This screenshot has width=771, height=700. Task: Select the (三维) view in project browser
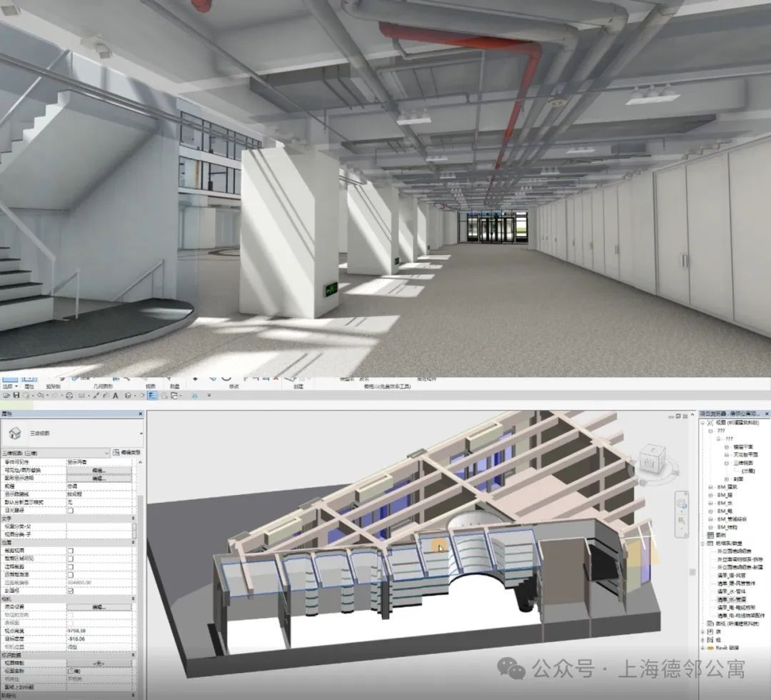(x=748, y=471)
